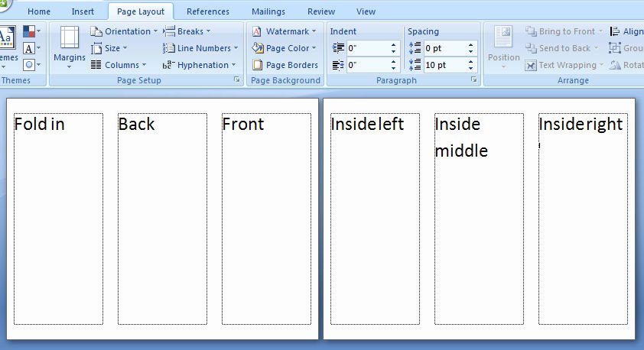Click the right indent value field
The width and height of the screenshot is (644, 350).
(367, 65)
